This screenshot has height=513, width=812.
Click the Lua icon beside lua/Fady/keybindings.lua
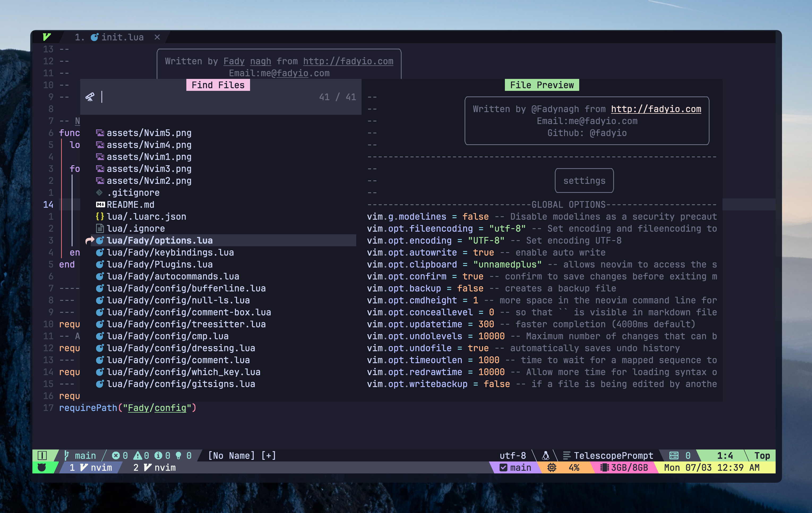pos(100,252)
